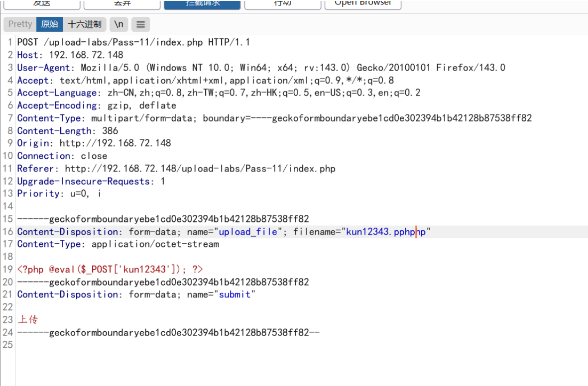
Task: Click the Priority header value u=0, i
Action: 86,194
